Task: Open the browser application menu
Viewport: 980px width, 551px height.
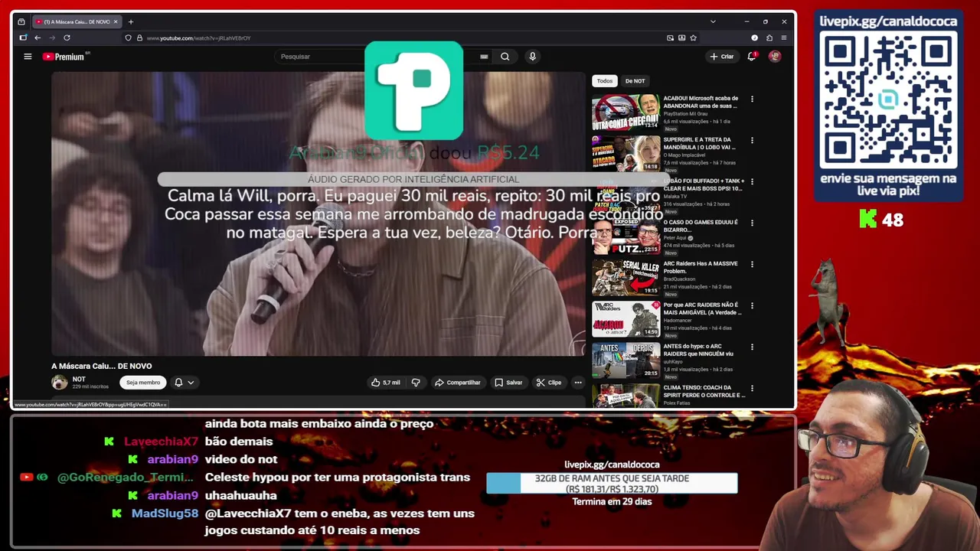Action: tap(783, 37)
